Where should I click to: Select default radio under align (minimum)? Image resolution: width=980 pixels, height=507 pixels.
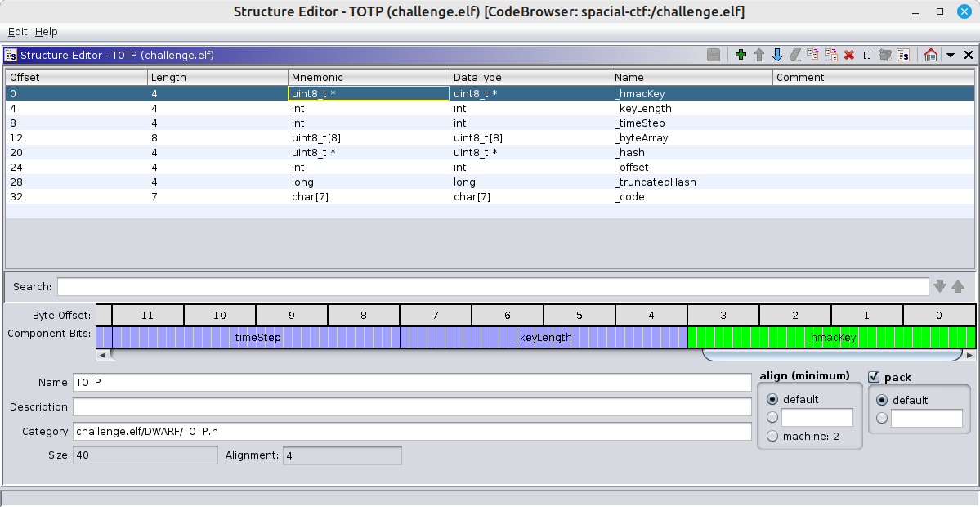click(x=772, y=400)
